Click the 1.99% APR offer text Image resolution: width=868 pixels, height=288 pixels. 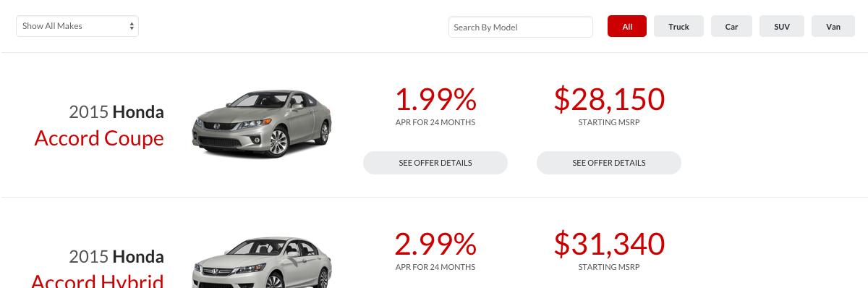coord(435,99)
